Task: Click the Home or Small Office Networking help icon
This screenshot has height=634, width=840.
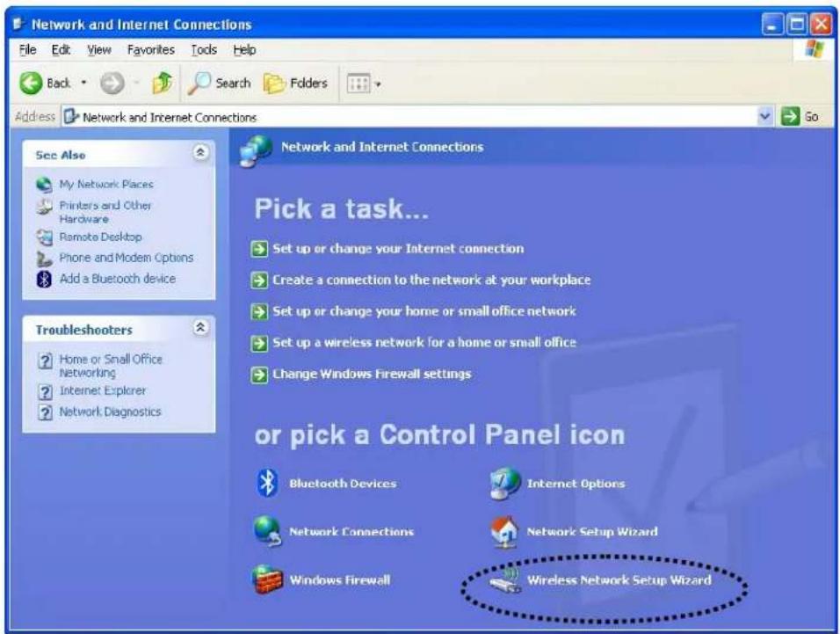Action: (46, 361)
